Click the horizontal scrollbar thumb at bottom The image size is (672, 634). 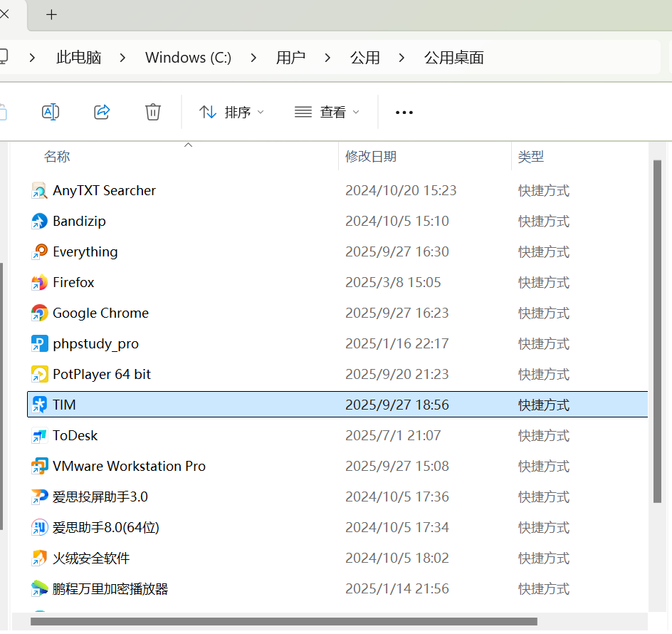pyautogui.click(x=284, y=622)
